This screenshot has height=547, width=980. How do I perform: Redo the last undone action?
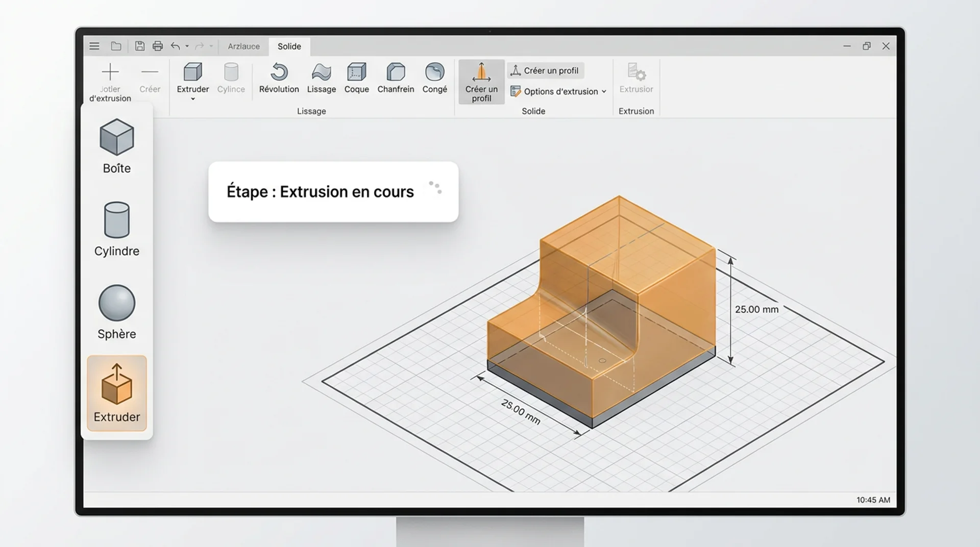(x=200, y=46)
